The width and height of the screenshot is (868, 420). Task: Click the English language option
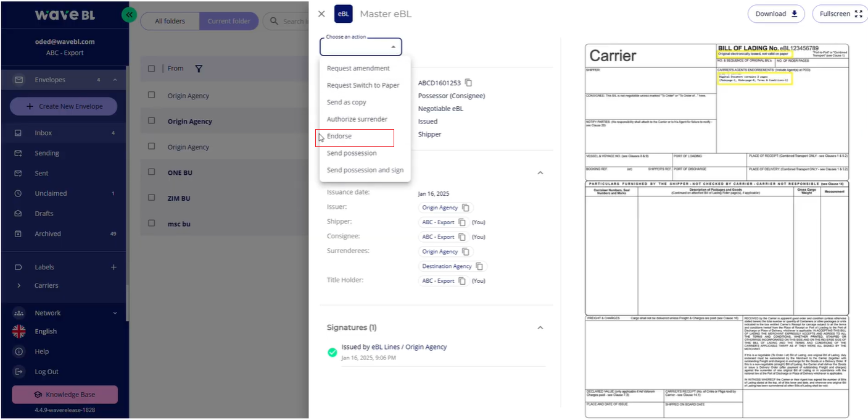[46, 332]
